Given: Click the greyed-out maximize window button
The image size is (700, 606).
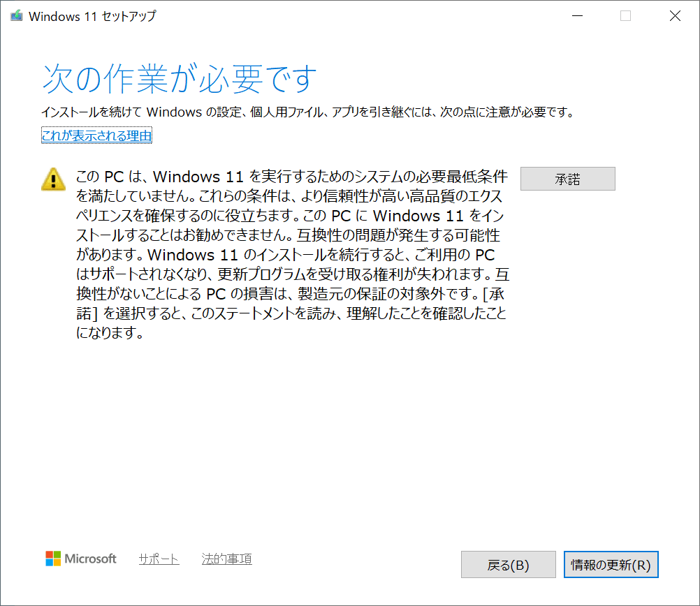Looking at the screenshot, I should tap(625, 16).
